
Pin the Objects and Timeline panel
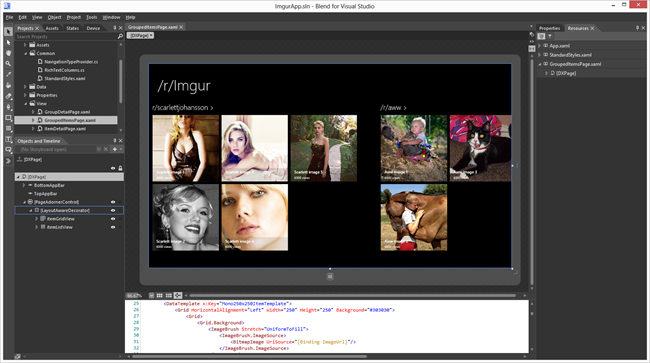[x=115, y=141]
